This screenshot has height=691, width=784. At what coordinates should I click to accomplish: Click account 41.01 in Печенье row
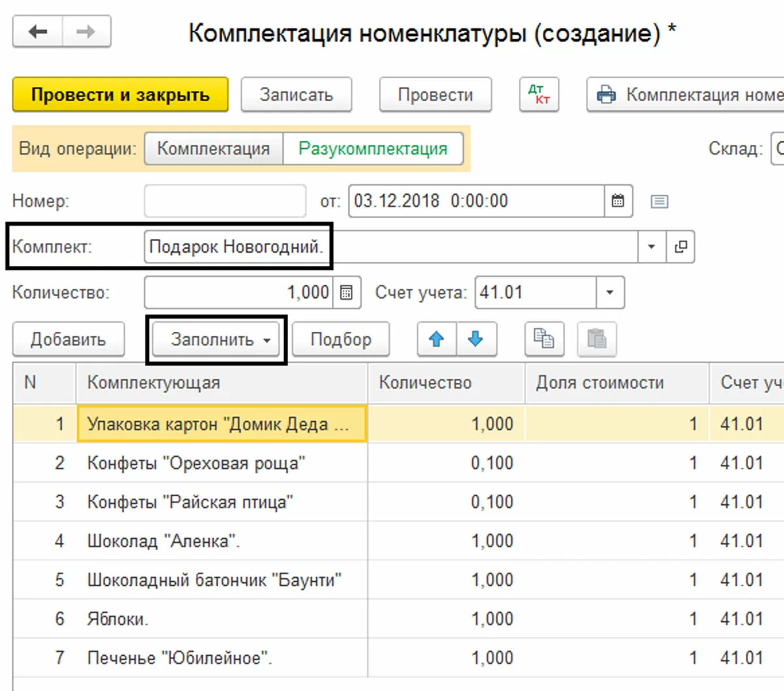(747, 658)
